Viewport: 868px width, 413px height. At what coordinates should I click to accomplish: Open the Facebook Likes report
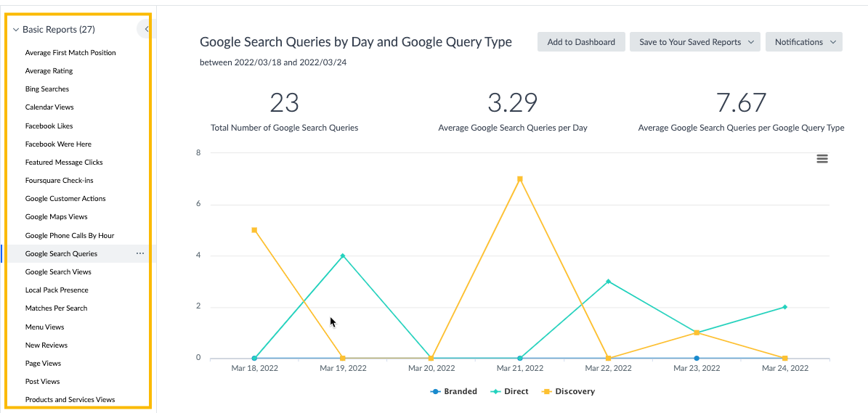click(x=49, y=126)
